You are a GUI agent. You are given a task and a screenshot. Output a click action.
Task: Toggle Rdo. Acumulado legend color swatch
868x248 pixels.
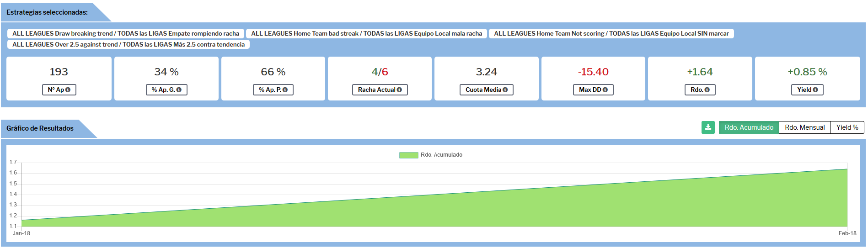pyautogui.click(x=408, y=155)
